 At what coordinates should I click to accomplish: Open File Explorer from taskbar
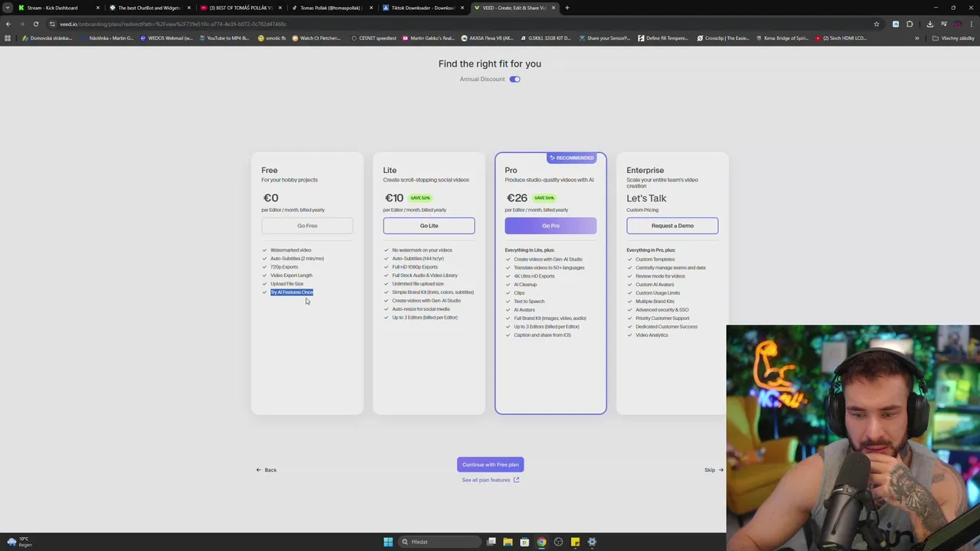coord(508,542)
